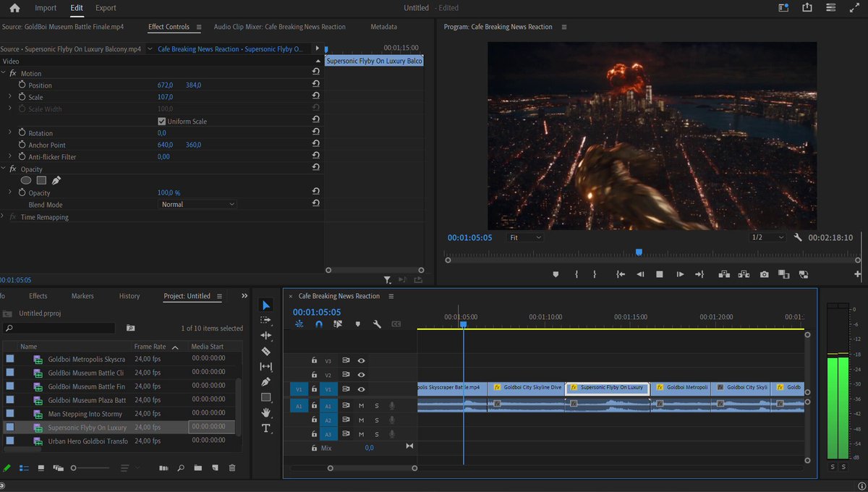The image size is (868, 492).
Task: Click the Project panel search field
Action: click(59, 328)
